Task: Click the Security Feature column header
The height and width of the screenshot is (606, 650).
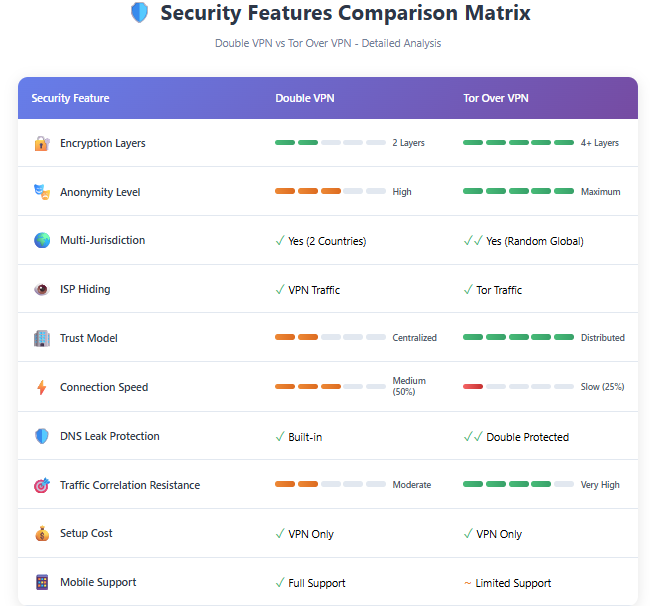Action: [70, 98]
